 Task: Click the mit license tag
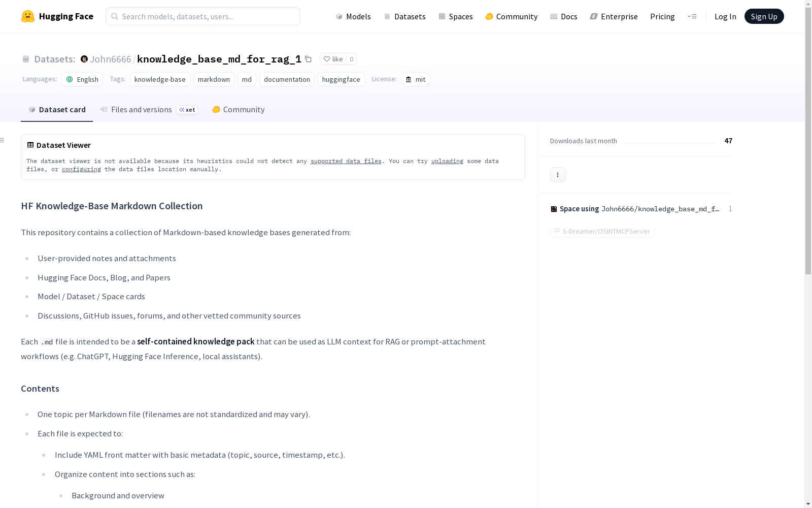416,79
